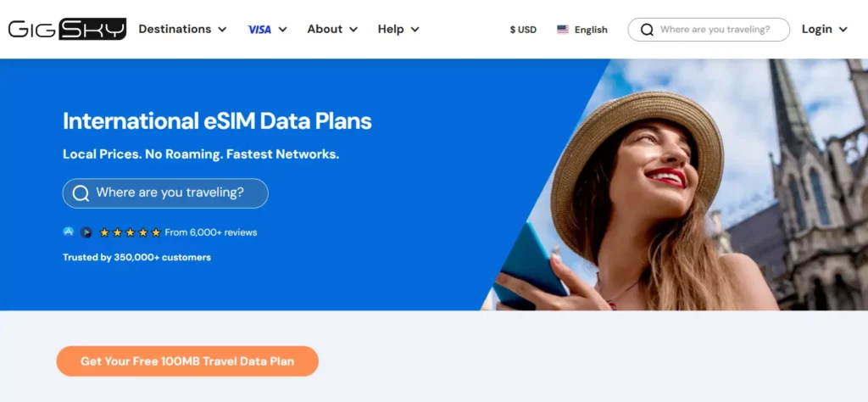Viewport: 868px width, 402px height.
Task: Click the magnifier icon in header search
Action: tap(647, 30)
